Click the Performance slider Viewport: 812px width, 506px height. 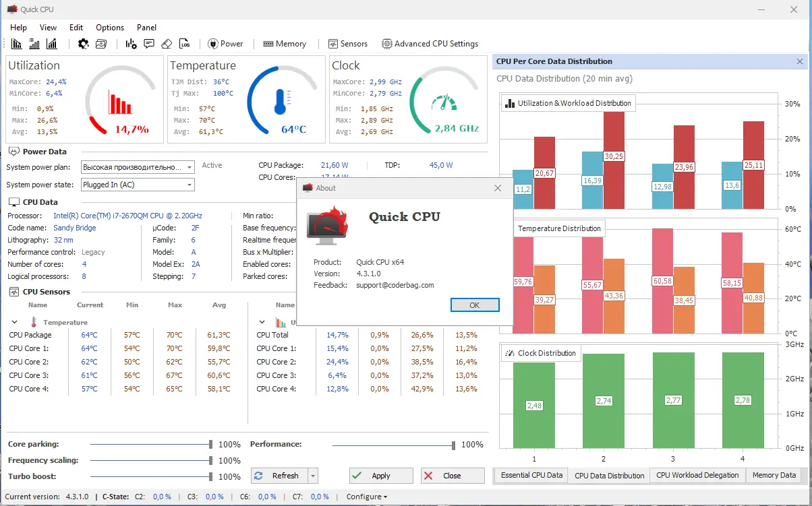394,445
